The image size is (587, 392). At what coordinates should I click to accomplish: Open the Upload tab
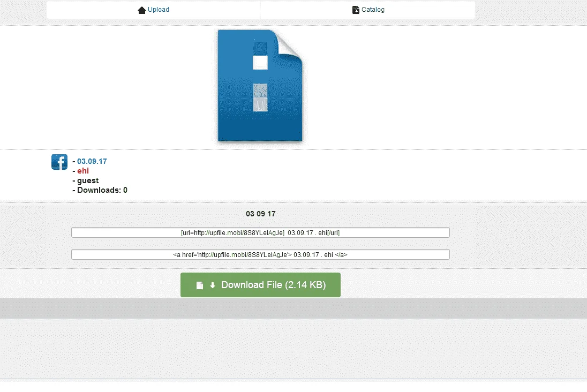point(154,10)
